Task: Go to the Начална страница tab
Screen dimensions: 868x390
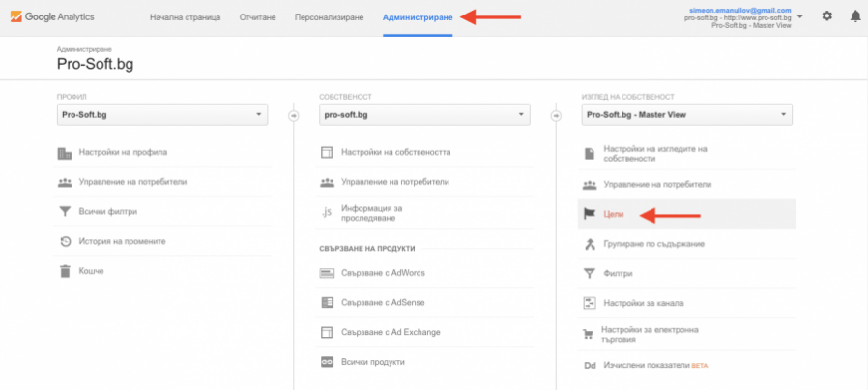Action: (185, 17)
